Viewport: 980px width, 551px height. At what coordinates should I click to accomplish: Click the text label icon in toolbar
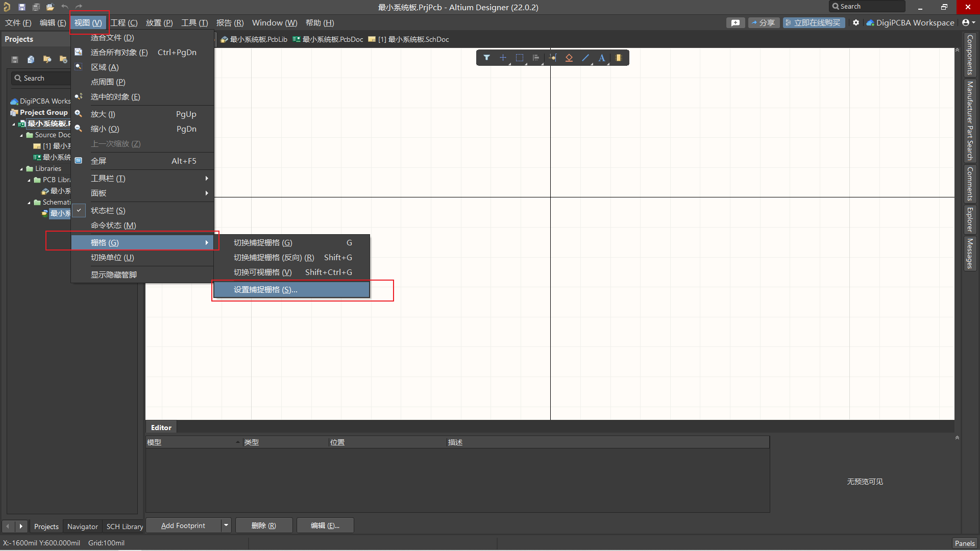(602, 58)
